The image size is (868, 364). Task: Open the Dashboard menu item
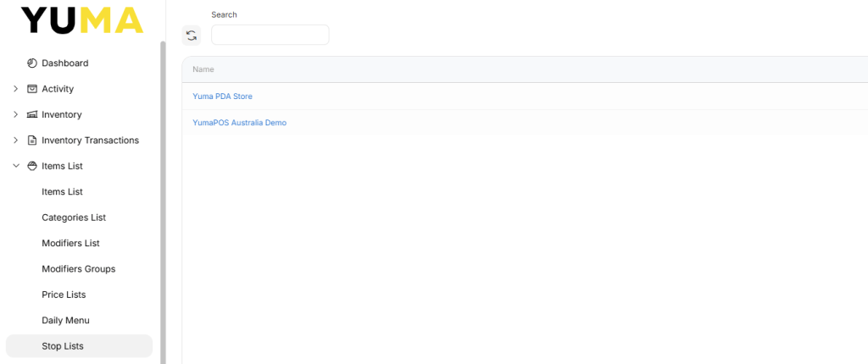coord(64,63)
